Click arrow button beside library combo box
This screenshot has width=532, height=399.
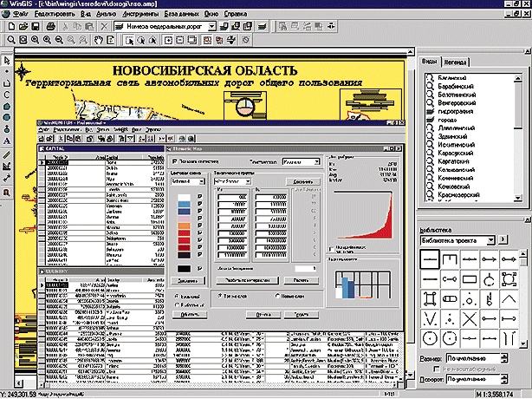click(503, 239)
